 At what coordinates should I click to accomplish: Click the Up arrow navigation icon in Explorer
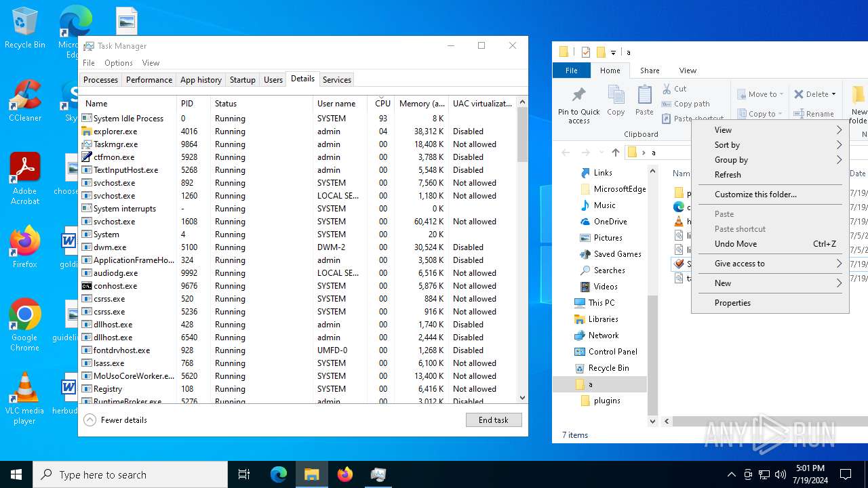(x=615, y=152)
